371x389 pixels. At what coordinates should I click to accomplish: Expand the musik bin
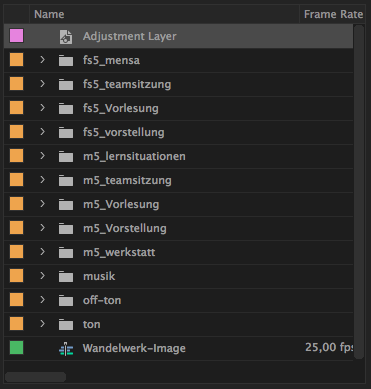(x=42, y=276)
